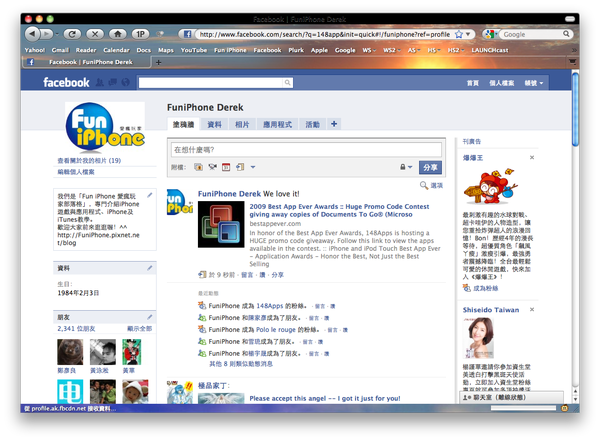Reload the page with the refresh button
600x441 pixels.
tap(72, 34)
